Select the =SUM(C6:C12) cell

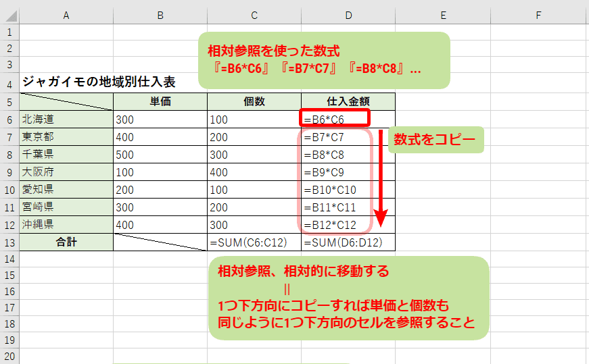tap(254, 242)
